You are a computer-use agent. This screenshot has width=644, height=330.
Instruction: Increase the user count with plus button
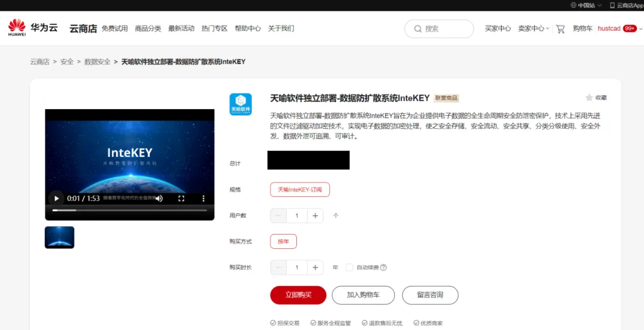point(315,215)
